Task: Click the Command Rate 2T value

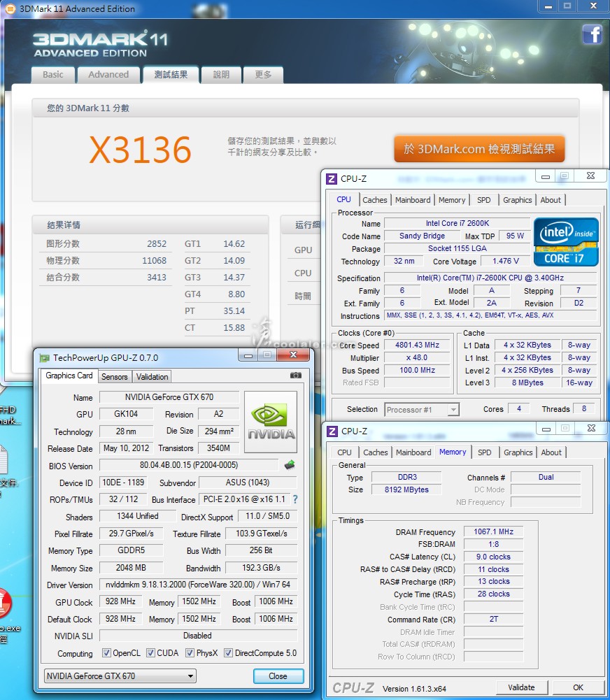Action: (493, 619)
